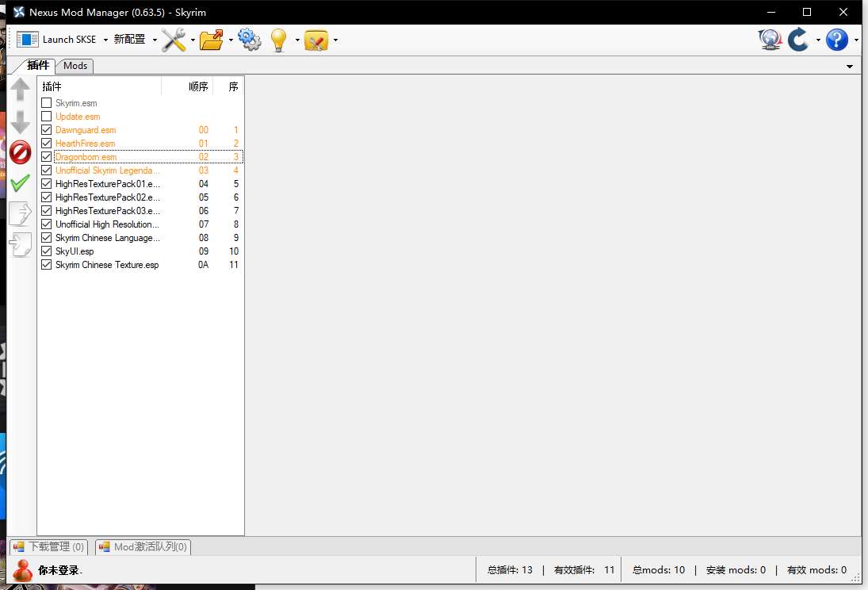The image size is (868, 590).
Task: Expand the help icon dropdown arrow
Action: pyautogui.click(x=856, y=40)
